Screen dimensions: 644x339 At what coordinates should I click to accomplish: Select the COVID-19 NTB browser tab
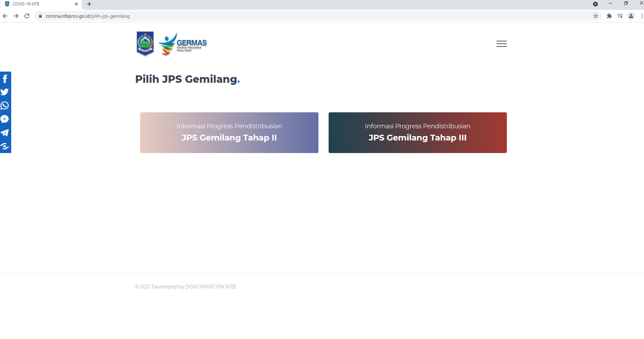[37, 4]
